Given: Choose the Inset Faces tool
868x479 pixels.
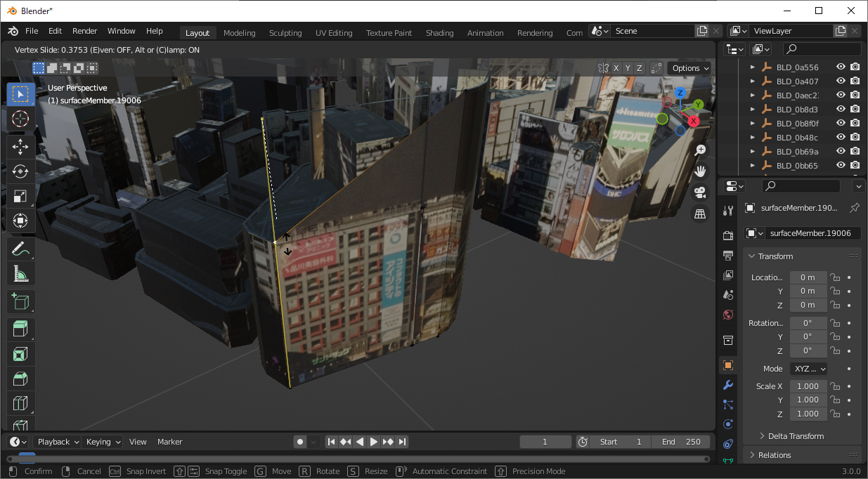Looking at the screenshot, I should coord(20,354).
